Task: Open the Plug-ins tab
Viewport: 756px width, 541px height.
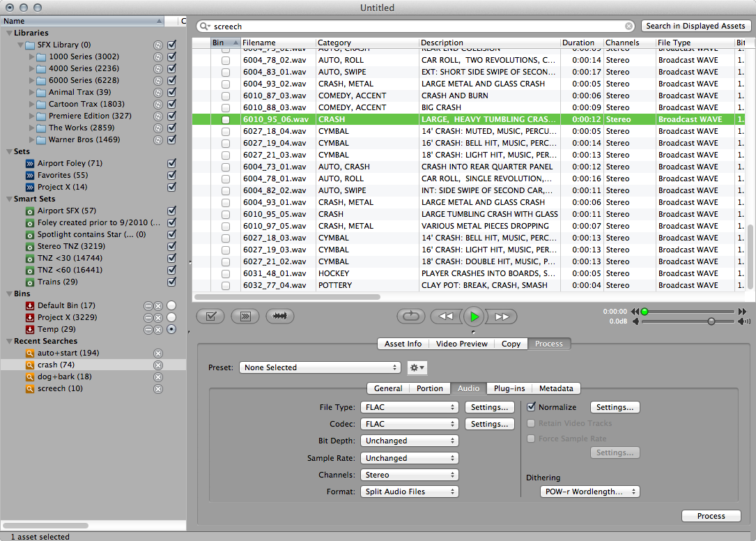Action: 509,388
